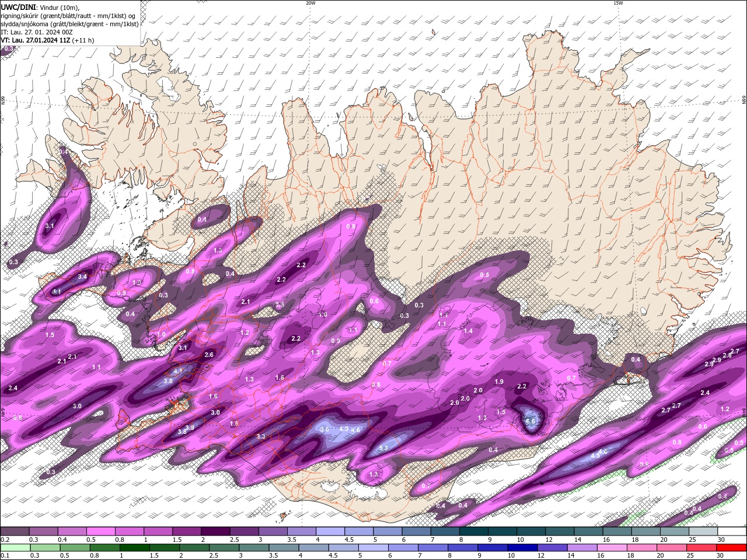Select the medium green 0.5 rain legend swatch
Screen dimensions: 747x560
(75, 547)
